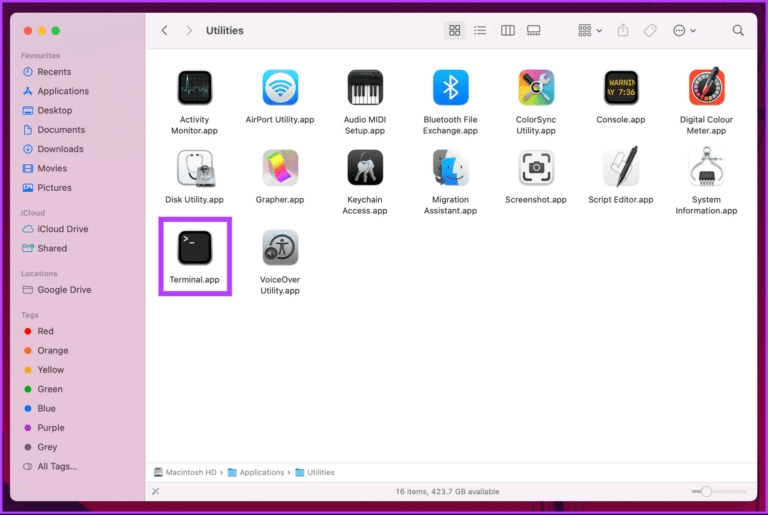
Task: Click the search magnifier icon
Action: click(738, 30)
